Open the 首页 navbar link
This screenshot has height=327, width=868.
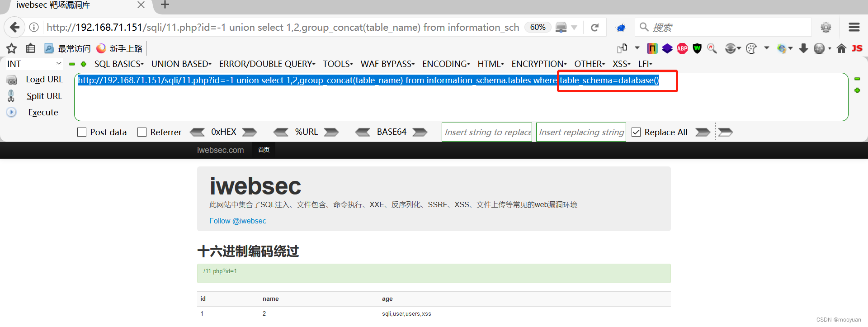[x=264, y=150]
